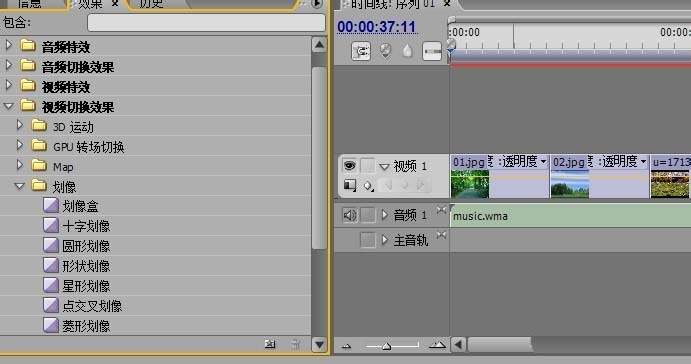Mute 音频 1 with the speaker toggle
The height and width of the screenshot is (364, 691).
pyautogui.click(x=349, y=215)
